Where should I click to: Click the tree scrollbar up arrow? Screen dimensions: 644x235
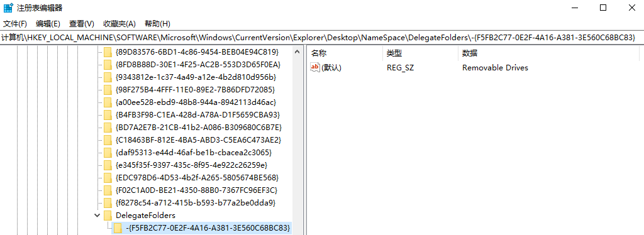pyautogui.click(x=297, y=52)
